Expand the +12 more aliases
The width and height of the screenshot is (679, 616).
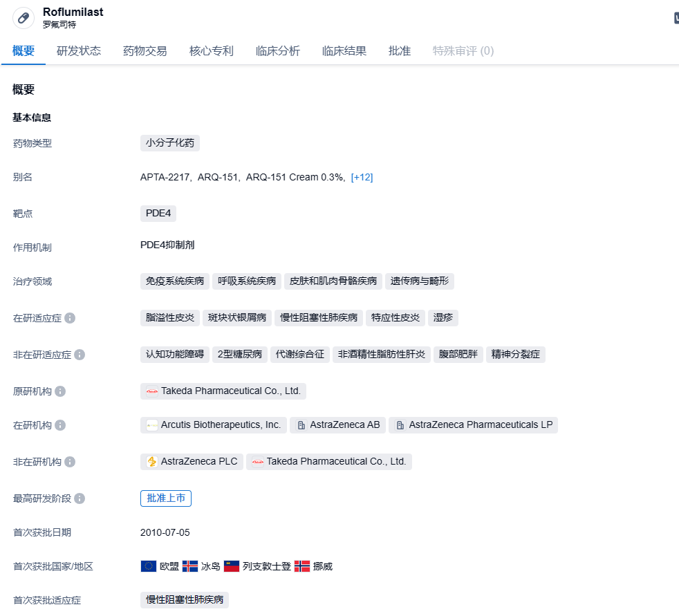[362, 178]
